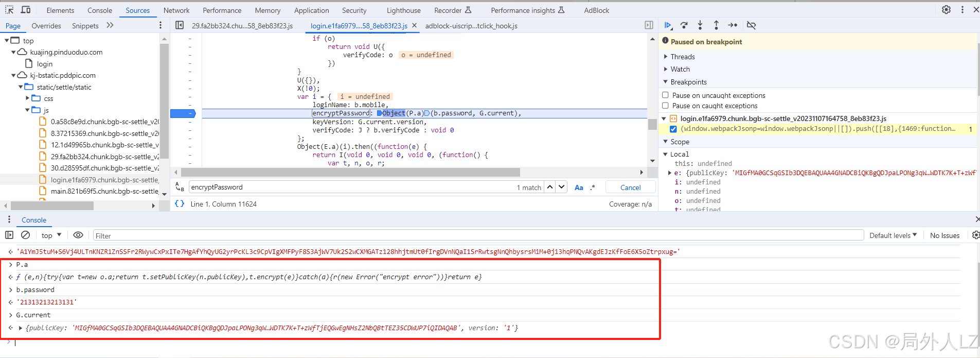Toggle match case Aa option
Image resolution: width=980 pixels, height=358 pixels.
[x=579, y=187]
